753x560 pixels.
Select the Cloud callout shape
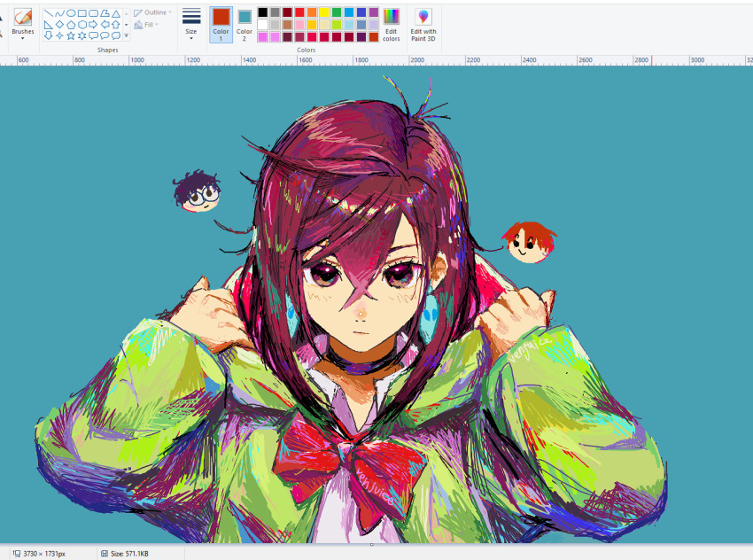116,35
